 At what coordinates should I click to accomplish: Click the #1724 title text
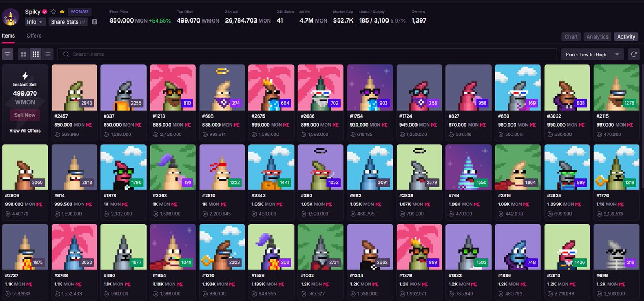pyautogui.click(x=406, y=116)
